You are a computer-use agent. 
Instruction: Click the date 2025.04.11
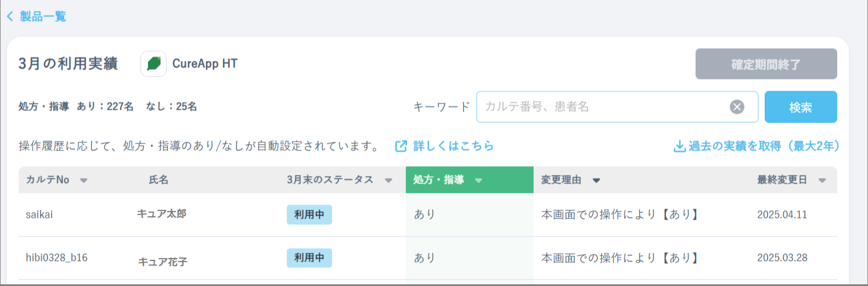pos(782,214)
